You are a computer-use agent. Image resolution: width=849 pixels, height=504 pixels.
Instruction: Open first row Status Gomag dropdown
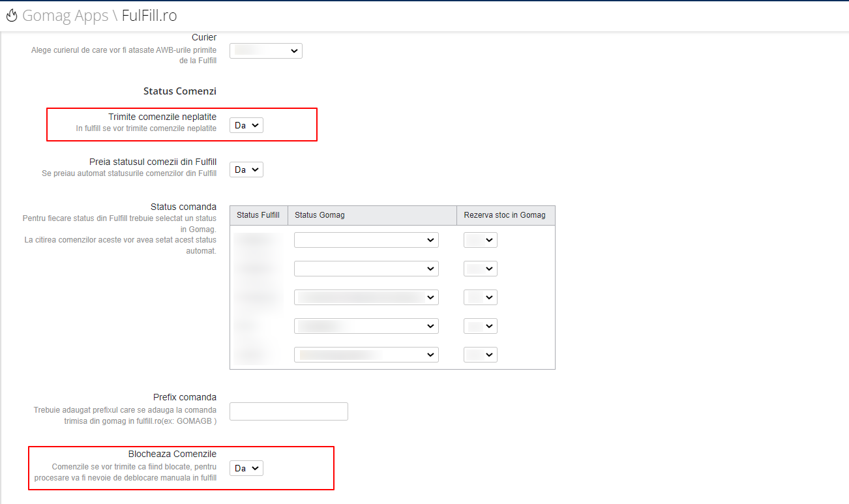coord(366,240)
